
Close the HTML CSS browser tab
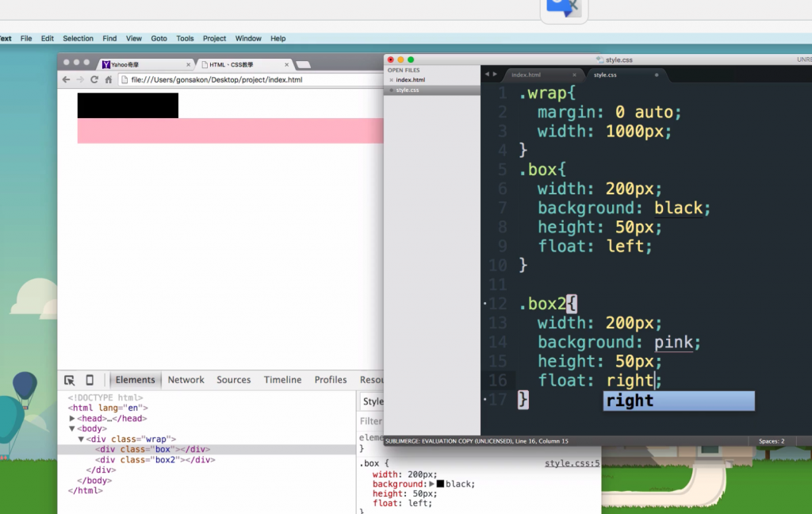pos(286,65)
